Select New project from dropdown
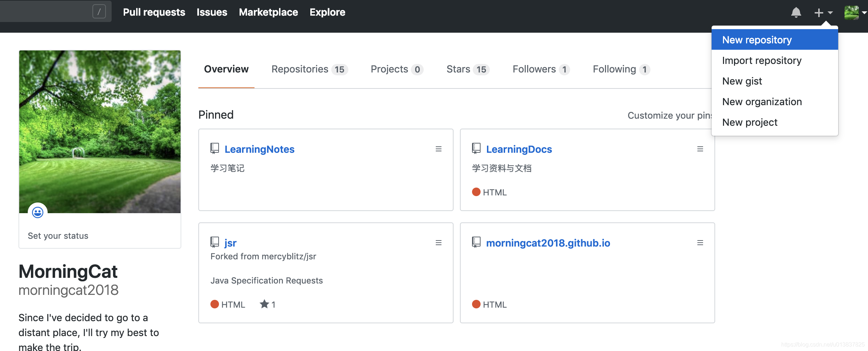 tap(775, 122)
